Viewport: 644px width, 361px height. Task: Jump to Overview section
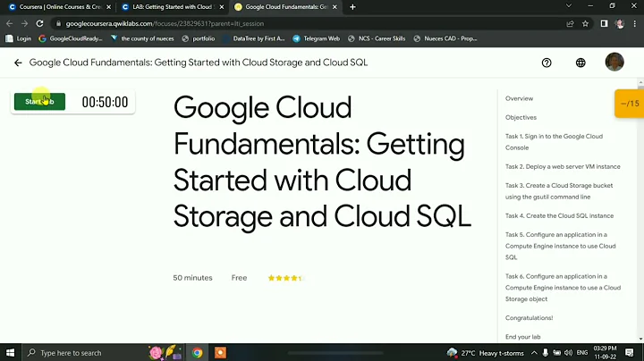(x=519, y=98)
